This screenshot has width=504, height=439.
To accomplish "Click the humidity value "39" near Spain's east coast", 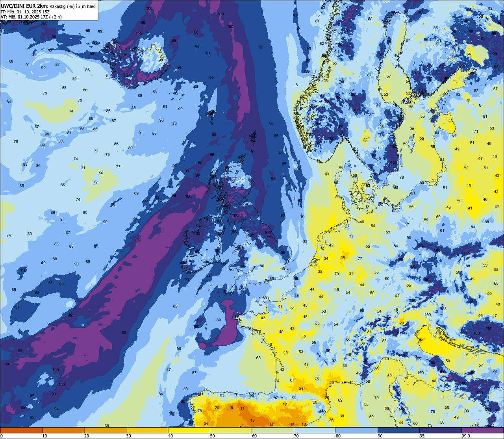I will (342, 416).
